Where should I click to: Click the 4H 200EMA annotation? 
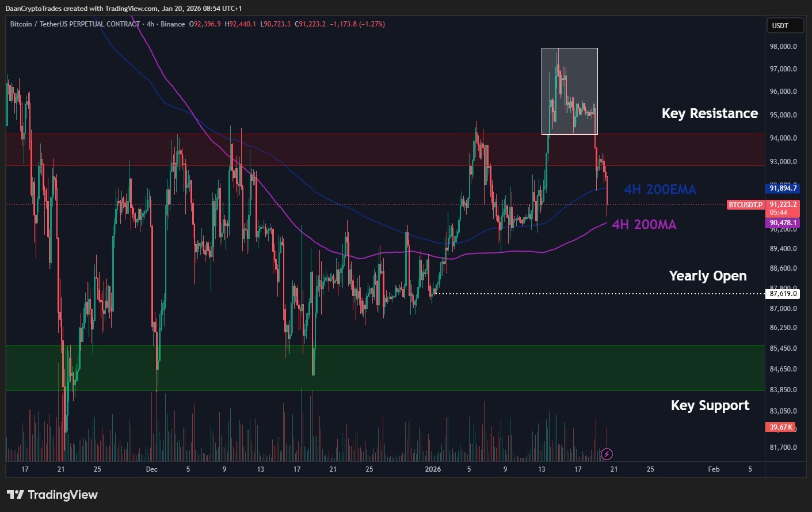coord(659,189)
